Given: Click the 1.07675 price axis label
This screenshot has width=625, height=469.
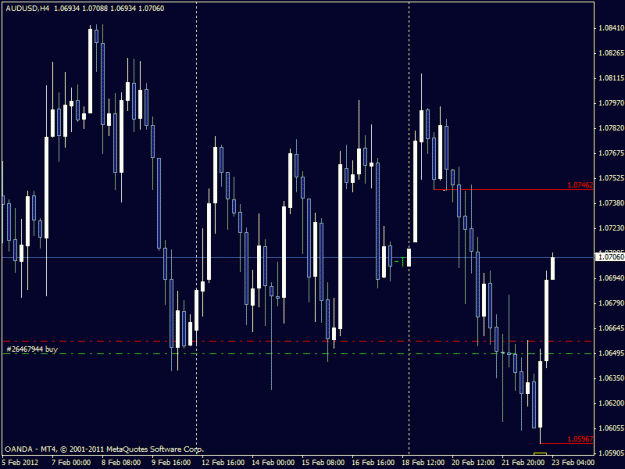Looking at the screenshot, I should tap(611, 153).
